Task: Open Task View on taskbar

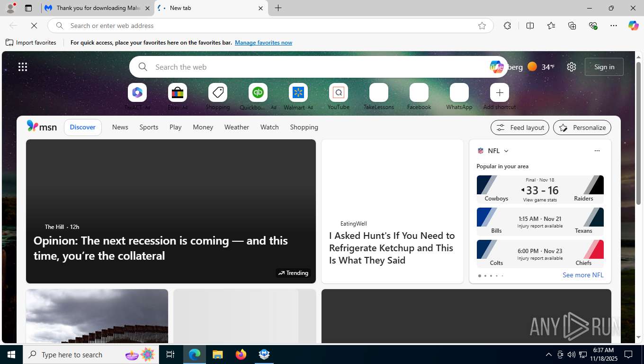Action: point(170,355)
